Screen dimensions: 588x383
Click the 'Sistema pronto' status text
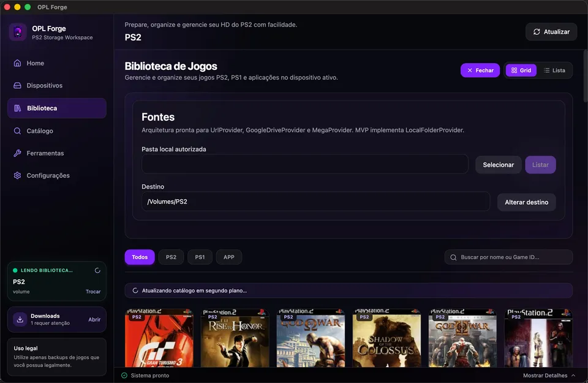click(149, 375)
